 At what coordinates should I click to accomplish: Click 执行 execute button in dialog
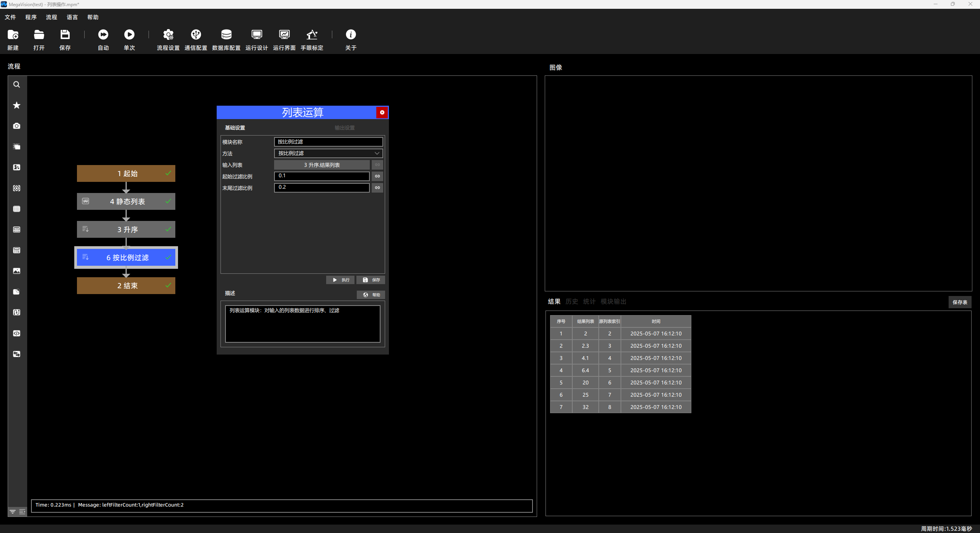click(x=340, y=280)
